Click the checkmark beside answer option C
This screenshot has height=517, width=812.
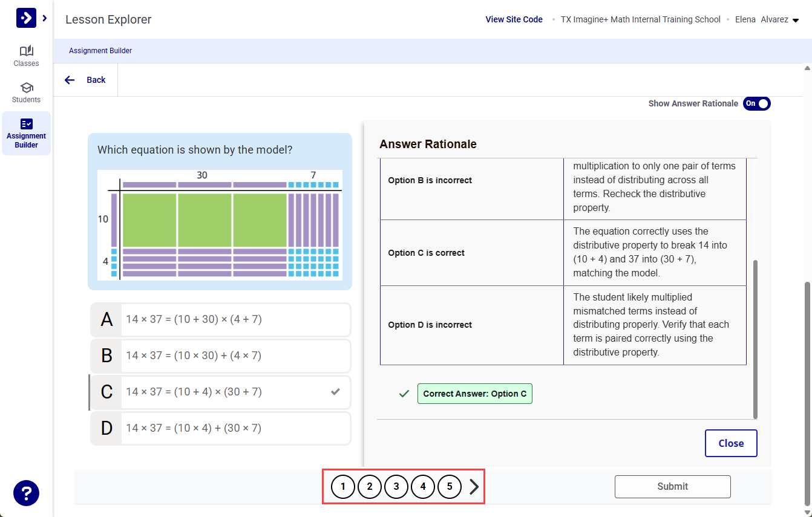pyautogui.click(x=335, y=392)
